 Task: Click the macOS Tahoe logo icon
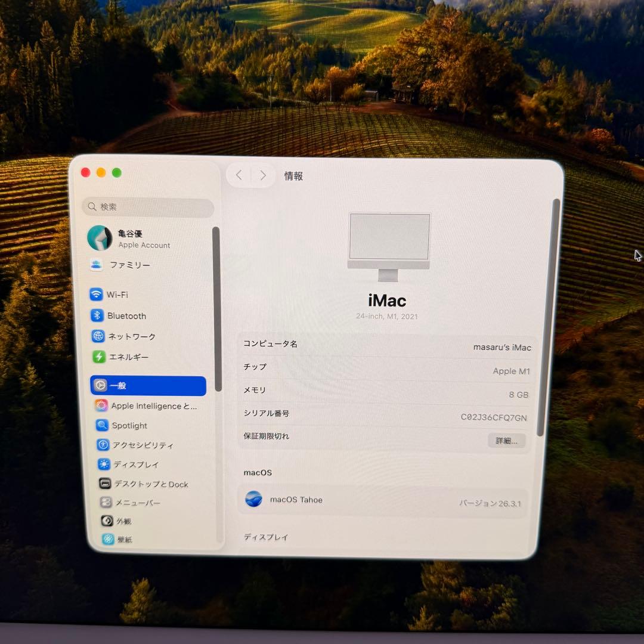pyautogui.click(x=253, y=499)
